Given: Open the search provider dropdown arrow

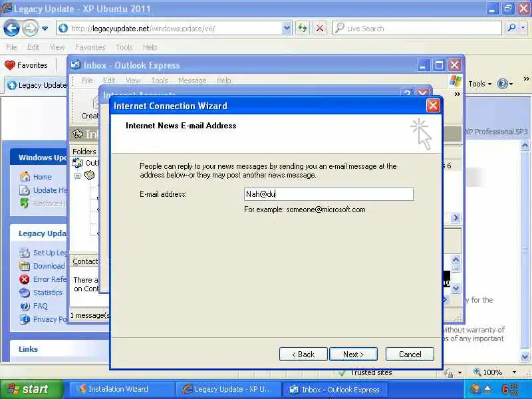Looking at the screenshot, I should [x=523, y=29].
